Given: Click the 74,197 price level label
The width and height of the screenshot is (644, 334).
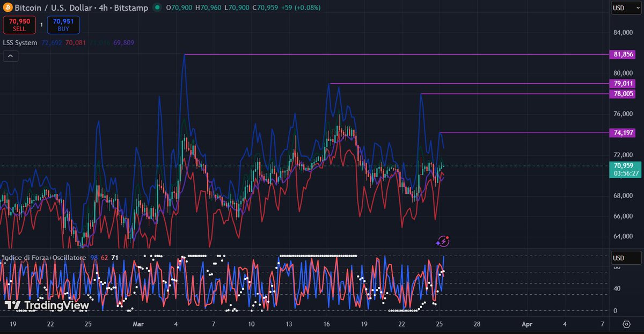Looking at the screenshot, I should tap(623, 133).
